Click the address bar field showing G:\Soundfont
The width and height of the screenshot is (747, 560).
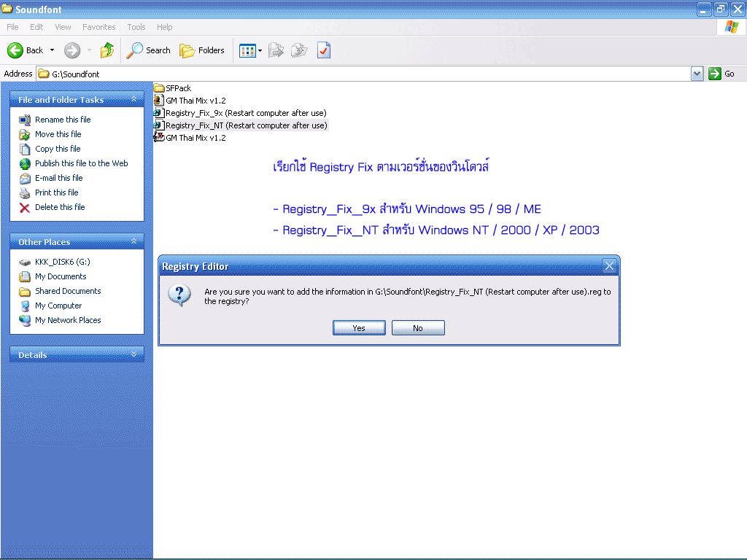click(363, 74)
